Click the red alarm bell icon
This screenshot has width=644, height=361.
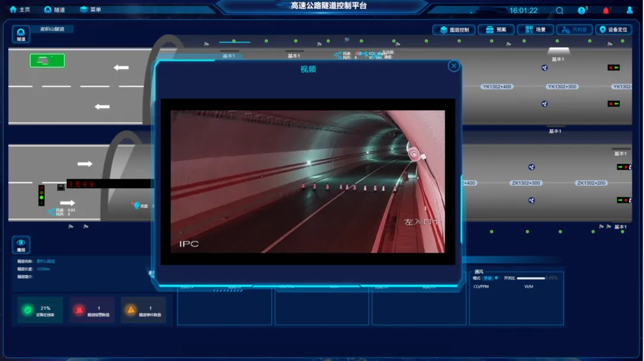pos(606,10)
